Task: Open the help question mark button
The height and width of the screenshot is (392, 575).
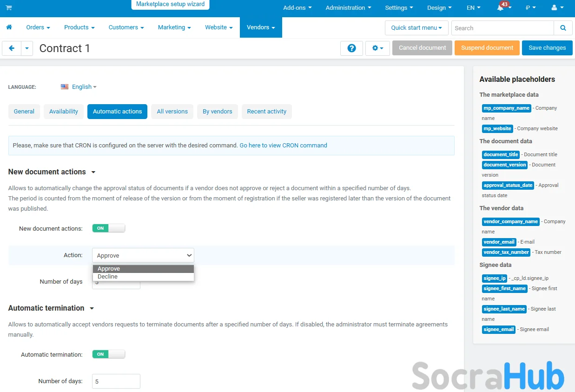Action: [x=352, y=48]
